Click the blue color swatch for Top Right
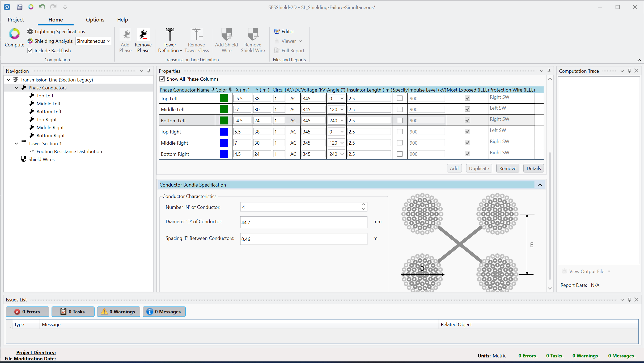Image resolution: width=644 pixels, height=363 pixels. (x=223, y=132)
